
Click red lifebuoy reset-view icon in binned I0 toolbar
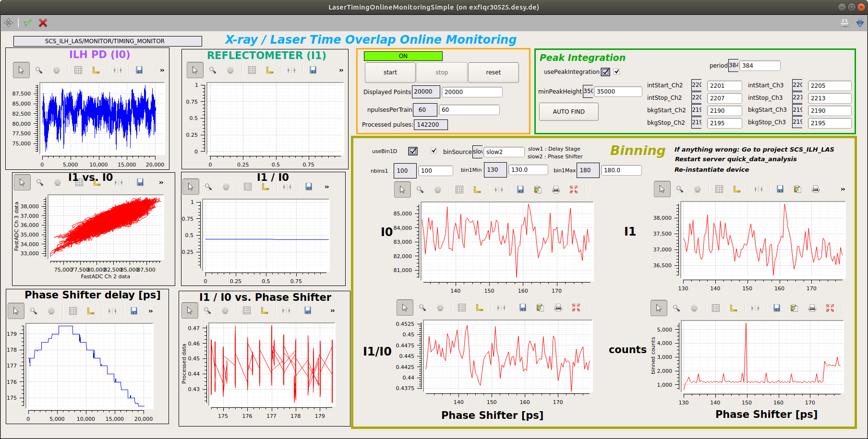(574, 190)
